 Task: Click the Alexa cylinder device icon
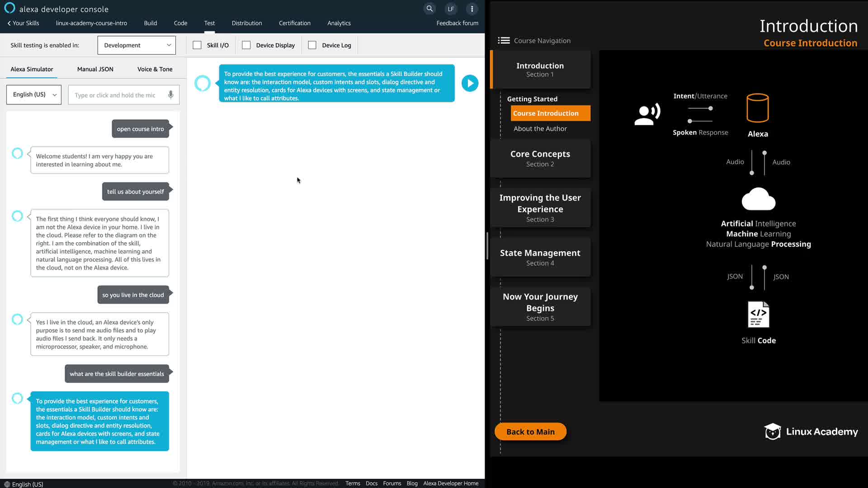[757, 108]
